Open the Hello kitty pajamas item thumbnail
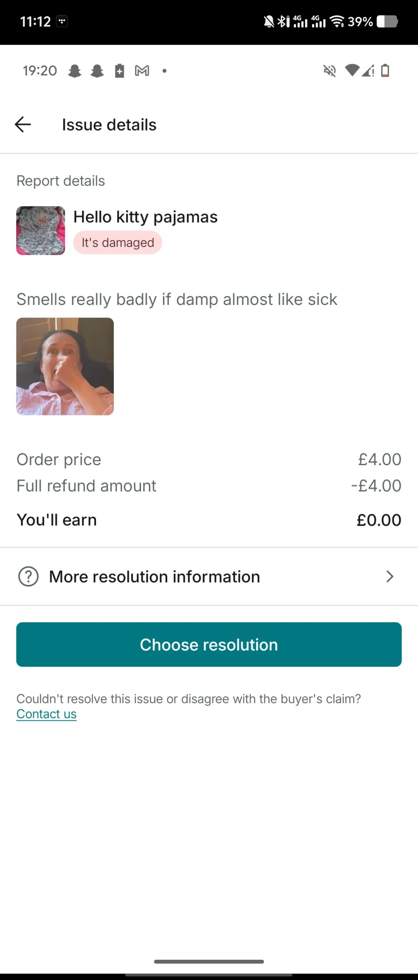The height and width of the screenshot is (980, 418). tap(41, 230)
